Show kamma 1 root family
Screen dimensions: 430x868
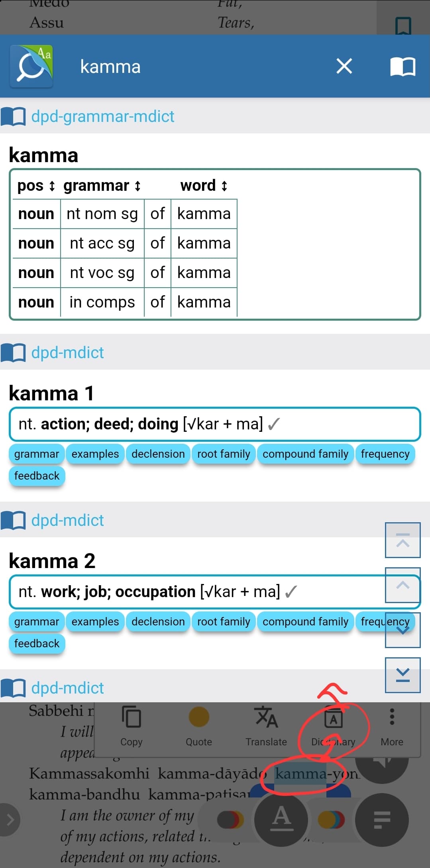(x=224, y=454)
